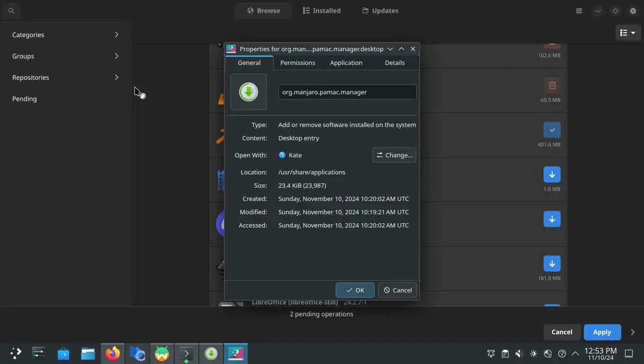644x364 pixels.
Task: Click the checkmark button above 401.6 MB
Action: point(552,130)
